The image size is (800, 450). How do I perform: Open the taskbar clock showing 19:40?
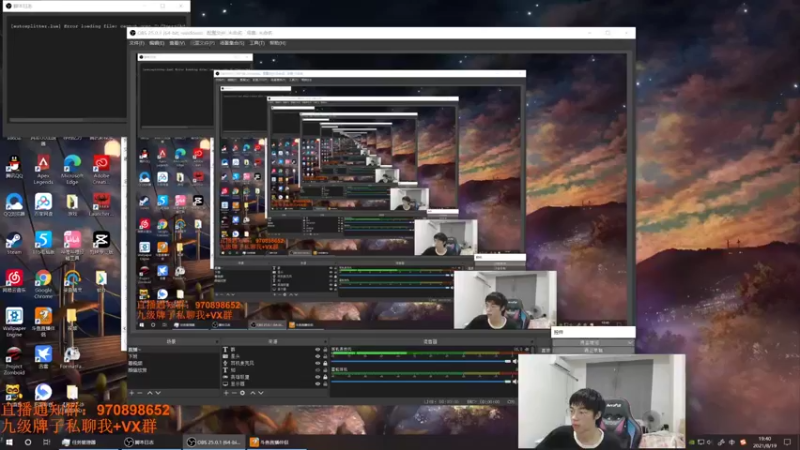pos(765,442)
